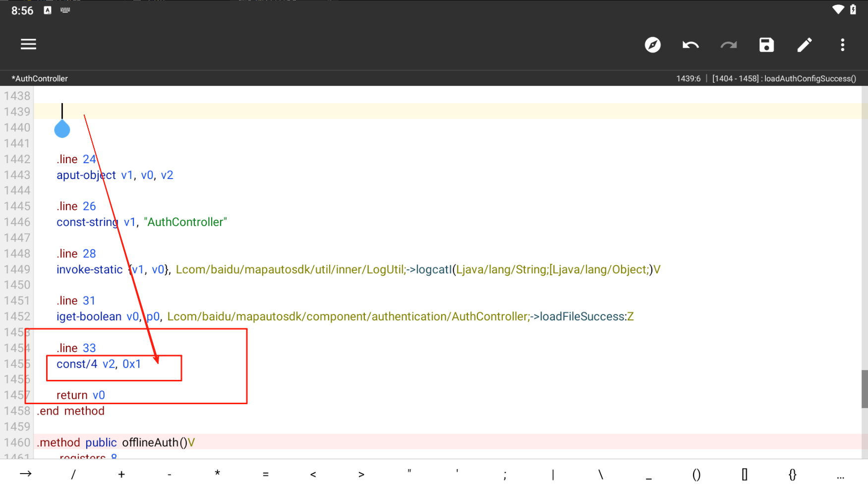Click the loadFileSuccess:Z field reference
868x488 pixels.
(x=587, y=316)
